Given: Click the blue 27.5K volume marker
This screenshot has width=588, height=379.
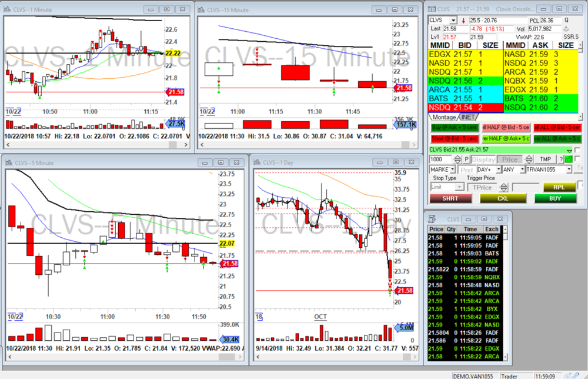Looking at the screenshot, I should tap(175, 124).
